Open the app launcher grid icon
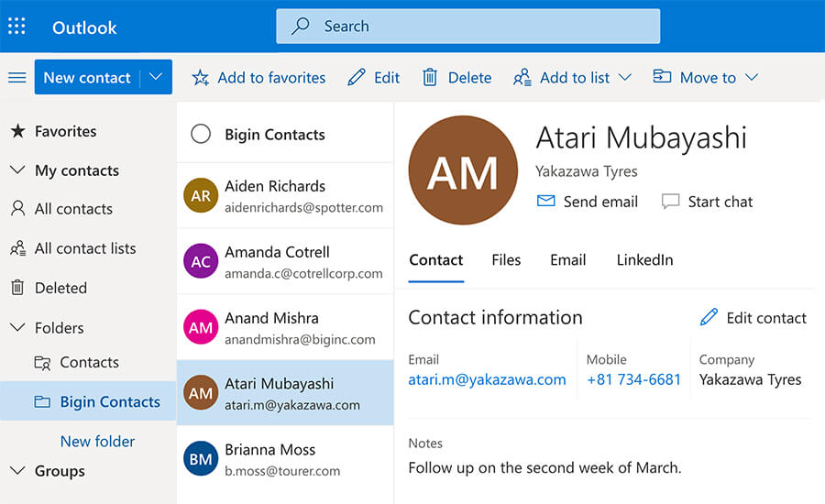Screen dimensions: 825x504 pos(16,26)
